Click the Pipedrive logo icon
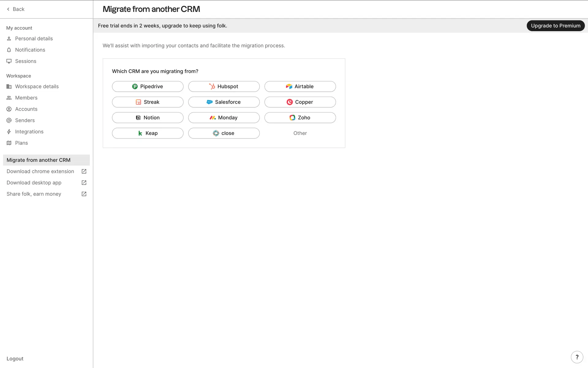588x368 pixels. click(x=135, y=86)
